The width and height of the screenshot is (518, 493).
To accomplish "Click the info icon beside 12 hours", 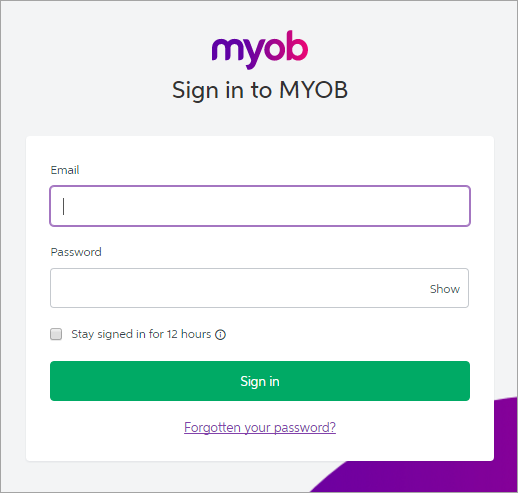I will pos(220,334).
